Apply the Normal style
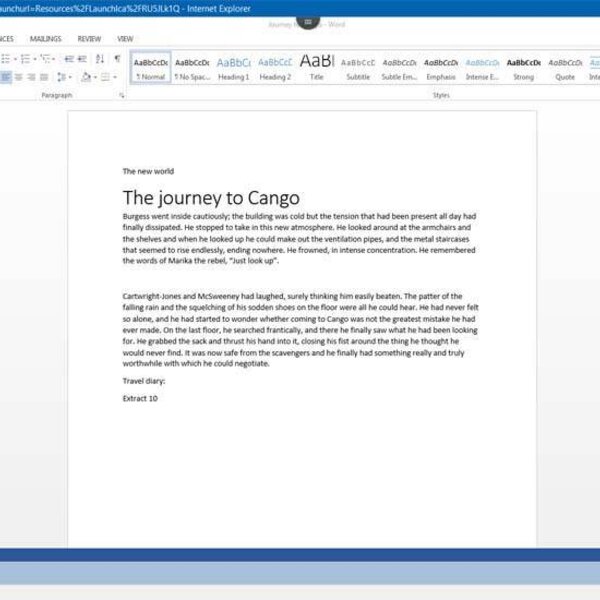The height and width of the screenshot is (600, 600). 150,68
